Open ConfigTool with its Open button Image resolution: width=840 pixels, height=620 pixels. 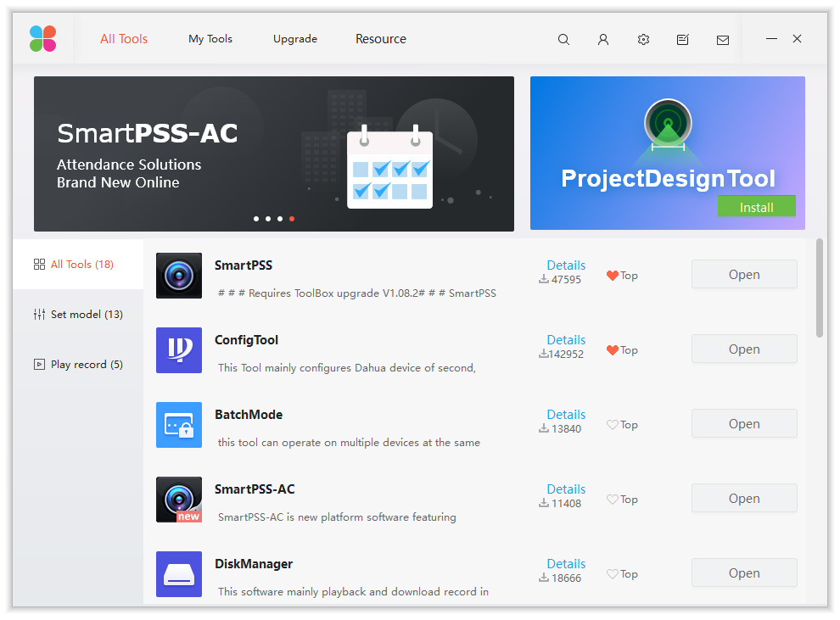pyautogui.click(x=744, y=349)
